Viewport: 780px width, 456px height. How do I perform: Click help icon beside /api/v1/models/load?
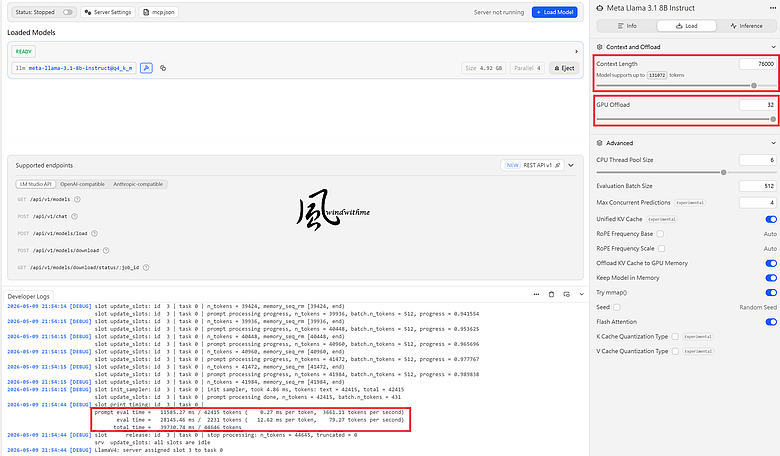[95, 233]
